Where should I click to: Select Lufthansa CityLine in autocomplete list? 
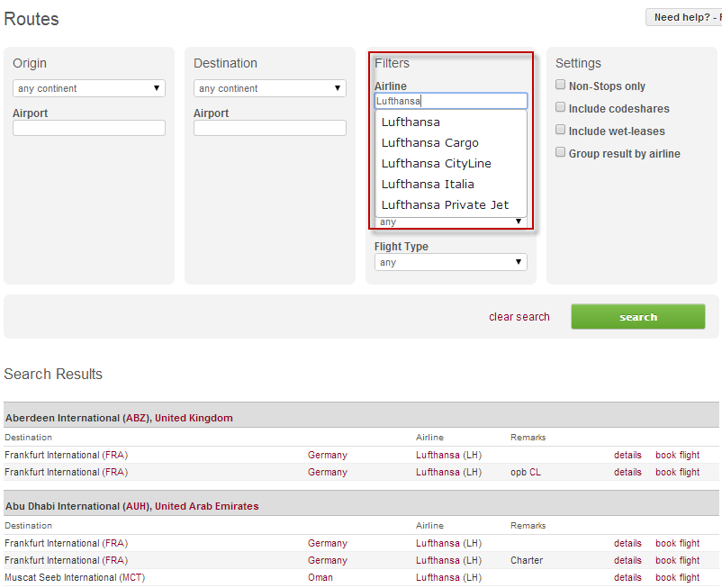[436, 163]
